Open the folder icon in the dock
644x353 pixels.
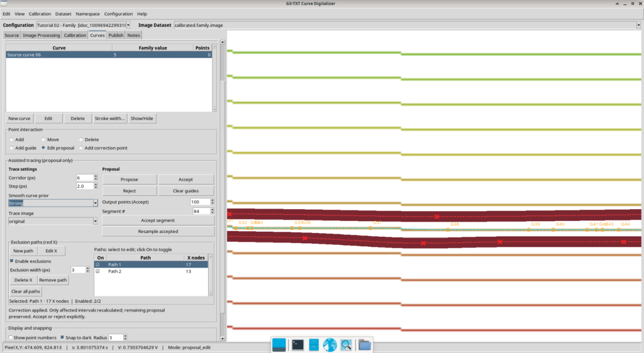pyautogui.click(x=364, y=345)
